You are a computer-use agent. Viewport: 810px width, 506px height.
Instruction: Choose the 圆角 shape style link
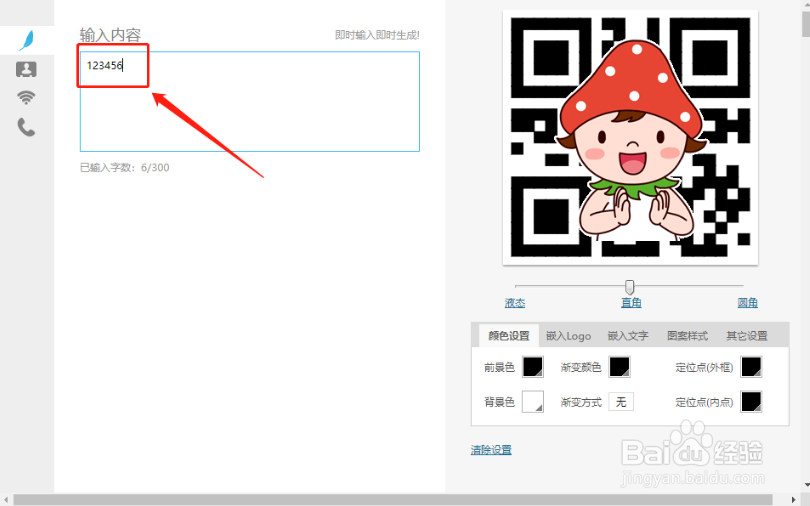(x=747, y=303)
